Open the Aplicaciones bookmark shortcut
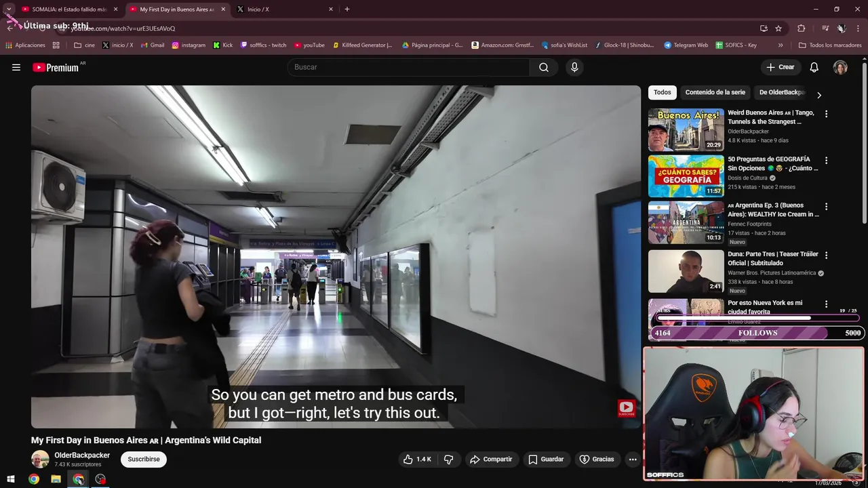Image resolution: width=868 pixels, height=488 pixels. 25,45
